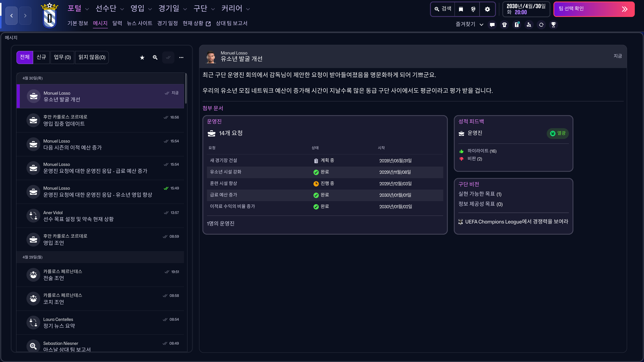The width and height of the screenshot is (644, 362).
Task: Expand the 선수단 menu chevron
Action: [122, 9]
